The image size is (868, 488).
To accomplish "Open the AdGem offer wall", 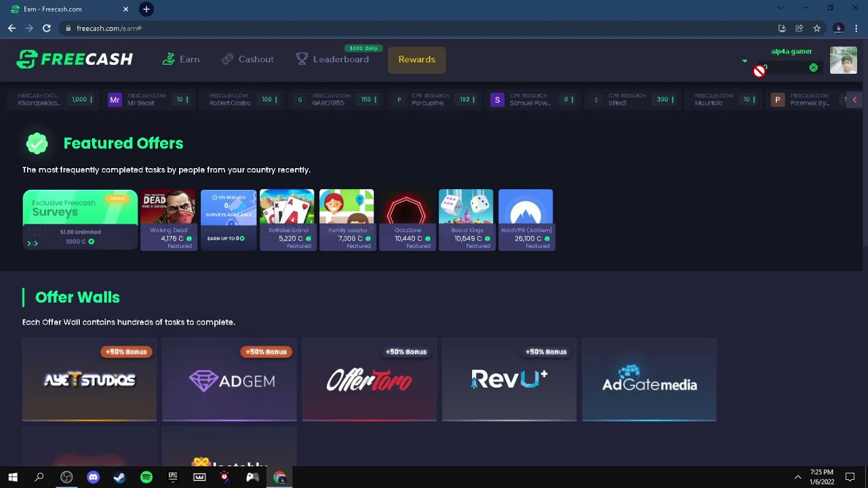I will pyautogui.click(x=229, y=380).
